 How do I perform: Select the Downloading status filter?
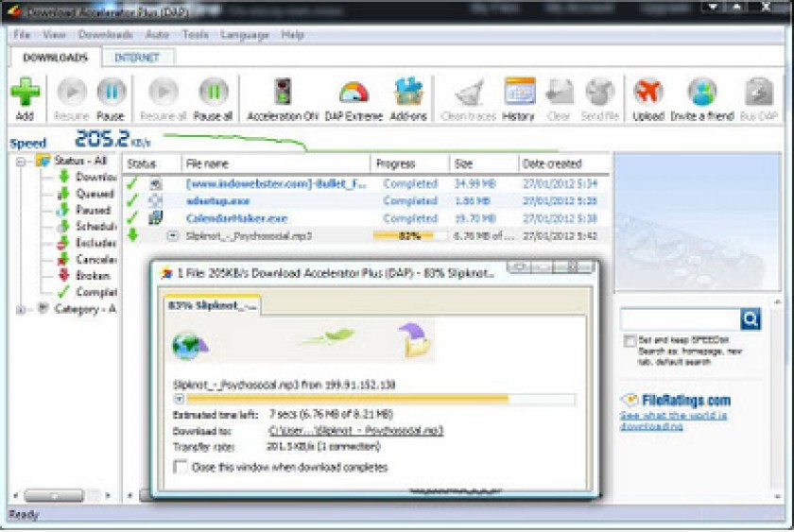pyautogui.click(x=87, y=177)
